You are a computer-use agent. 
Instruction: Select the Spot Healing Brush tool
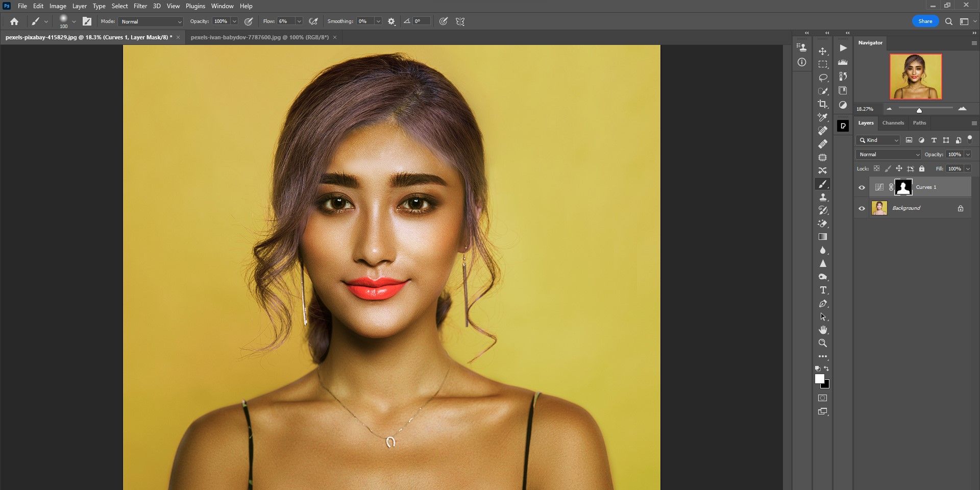coord(823,131)
